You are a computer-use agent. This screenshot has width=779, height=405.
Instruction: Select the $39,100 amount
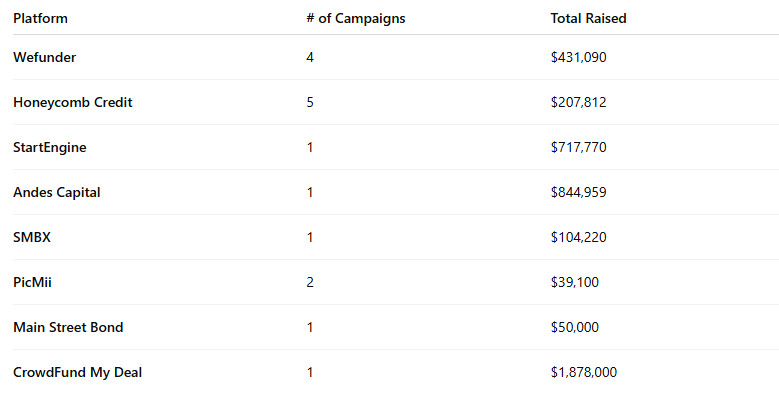click(x=574, y=282)
